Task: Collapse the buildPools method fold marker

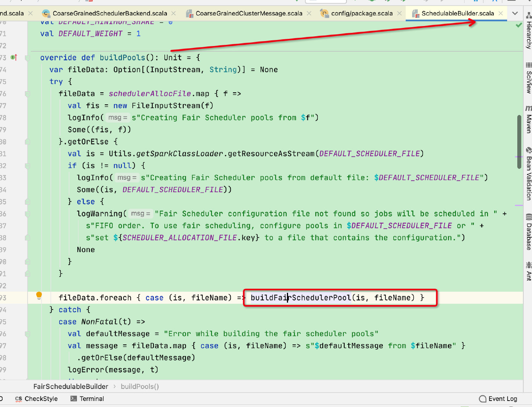Action: pyautogui.click(x=28, y=58)
